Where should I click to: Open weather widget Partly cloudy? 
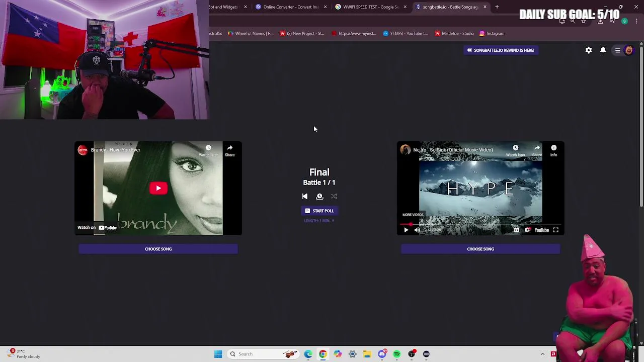tap(24, 354)
